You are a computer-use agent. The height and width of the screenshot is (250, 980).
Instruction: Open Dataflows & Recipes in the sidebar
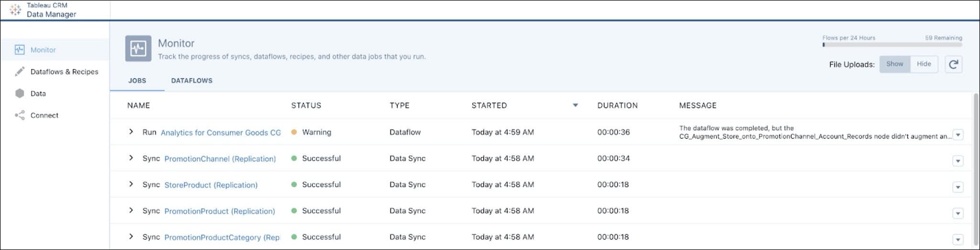[x=55, y=72]
